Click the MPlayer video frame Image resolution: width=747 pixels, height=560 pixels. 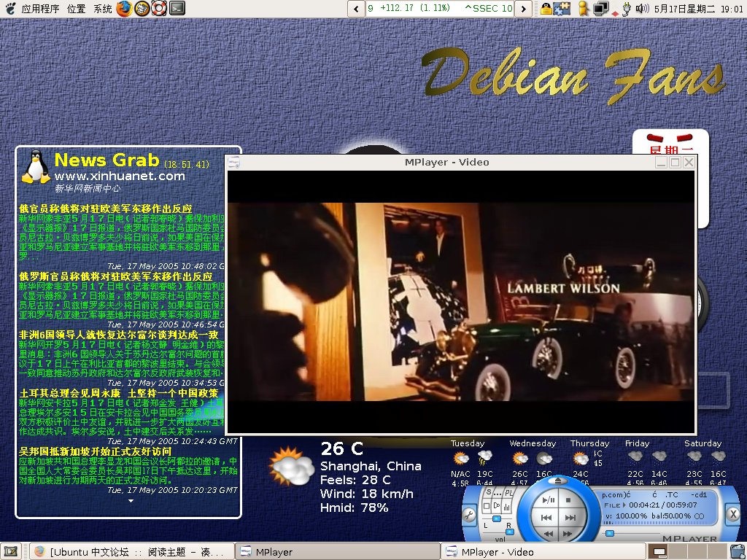[461, 302]
